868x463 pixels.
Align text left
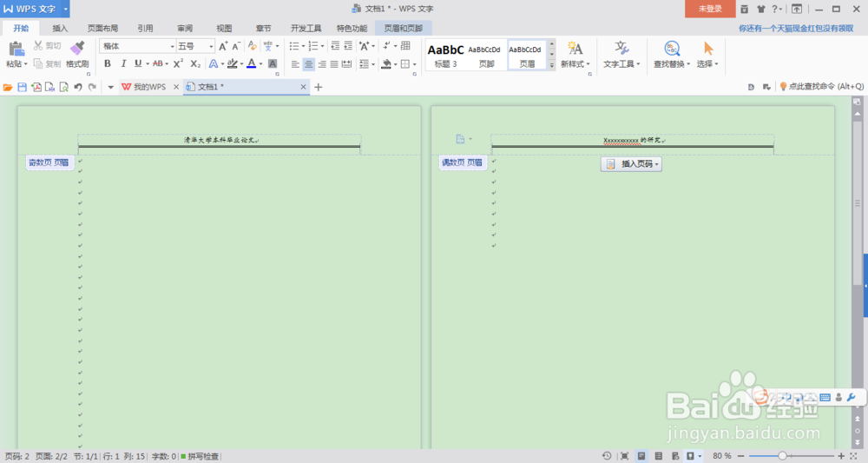(295, 64)
